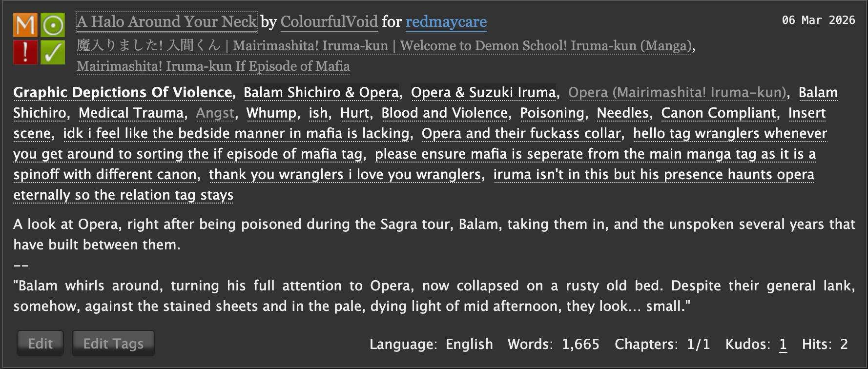The width and height of the screenshot is (868, 369).
Task: Open author ColourfulVoid's profile
Action: (x=329, y=21)
